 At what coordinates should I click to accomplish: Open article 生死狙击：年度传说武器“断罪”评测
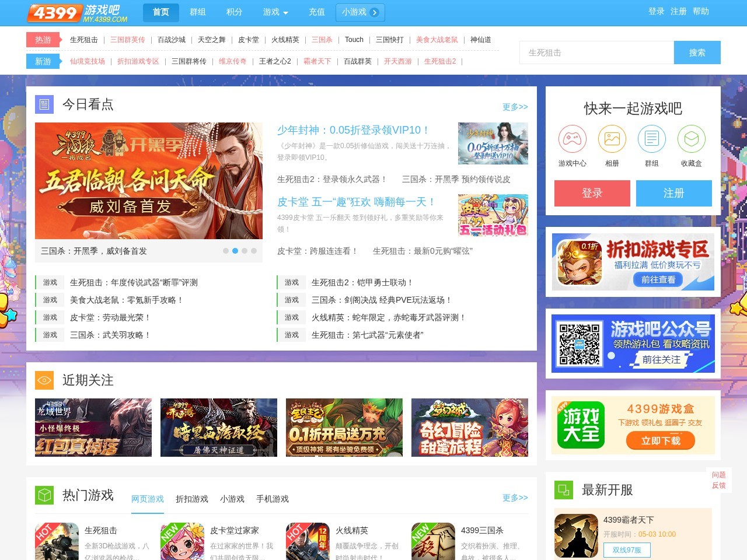[134, 282]
